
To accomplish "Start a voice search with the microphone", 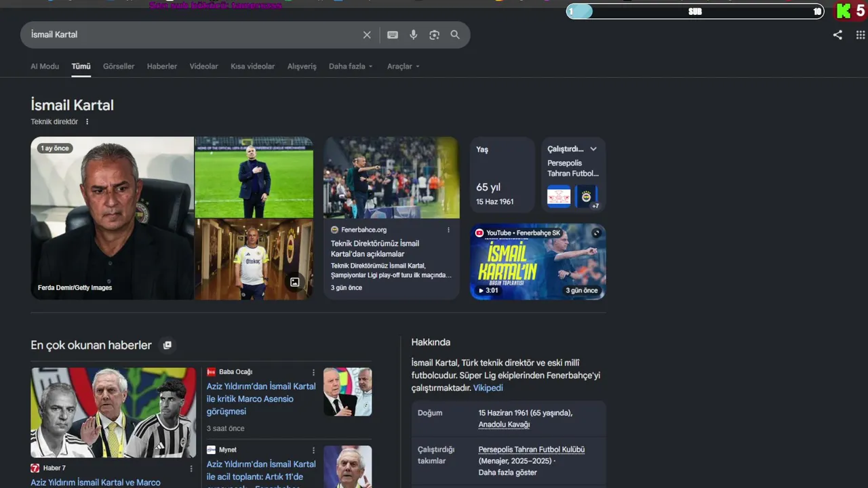I will [414, 35].
